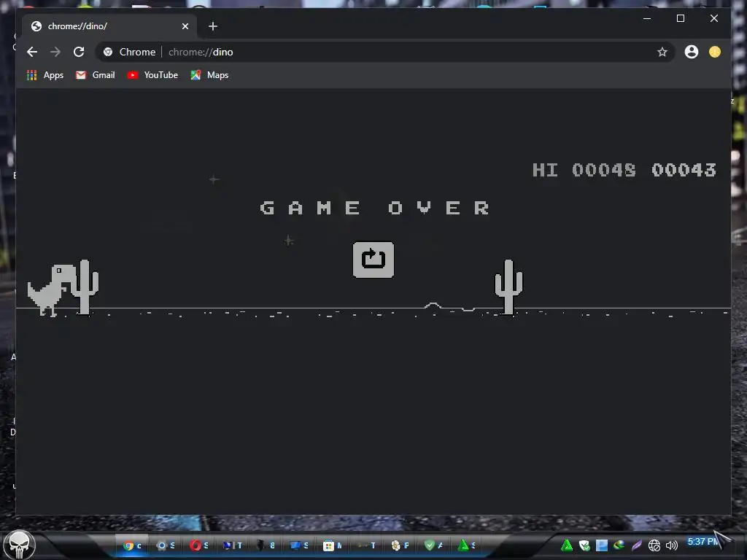Click the T-Rex dinosaur character

pos(51,290)
